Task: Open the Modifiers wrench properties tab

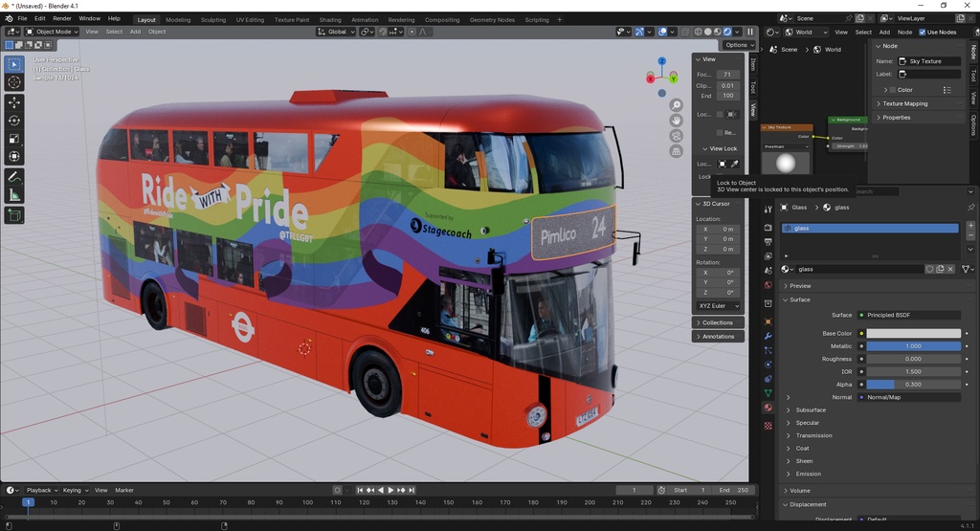Action: pyautogui.click(x=768, y=337)
